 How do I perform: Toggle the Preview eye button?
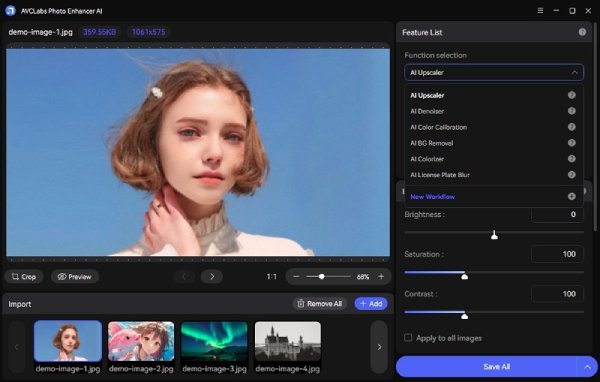tap(75, 276)
